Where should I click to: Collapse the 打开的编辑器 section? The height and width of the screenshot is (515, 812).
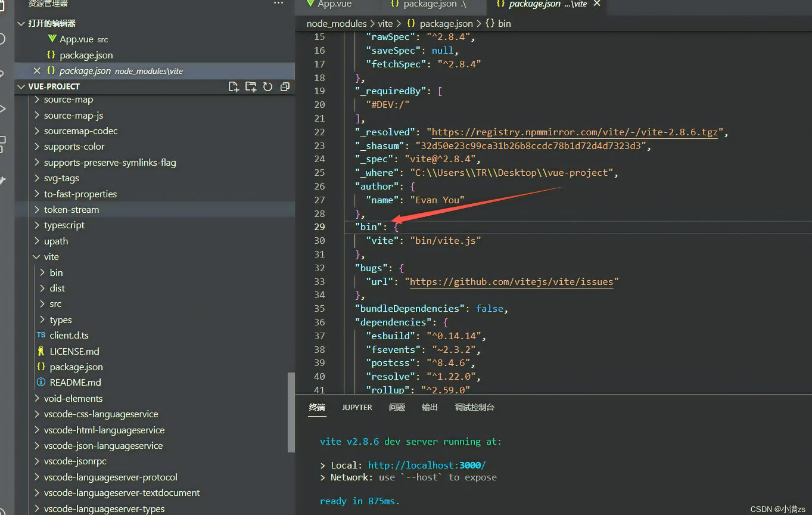point(52,24)
